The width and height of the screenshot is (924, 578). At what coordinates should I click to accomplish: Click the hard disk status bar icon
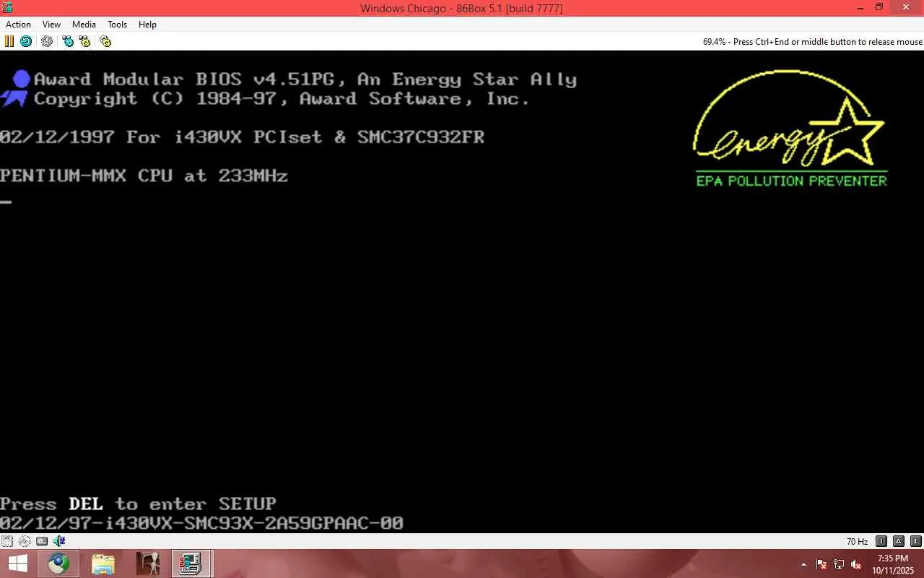(x=42, y=541)
